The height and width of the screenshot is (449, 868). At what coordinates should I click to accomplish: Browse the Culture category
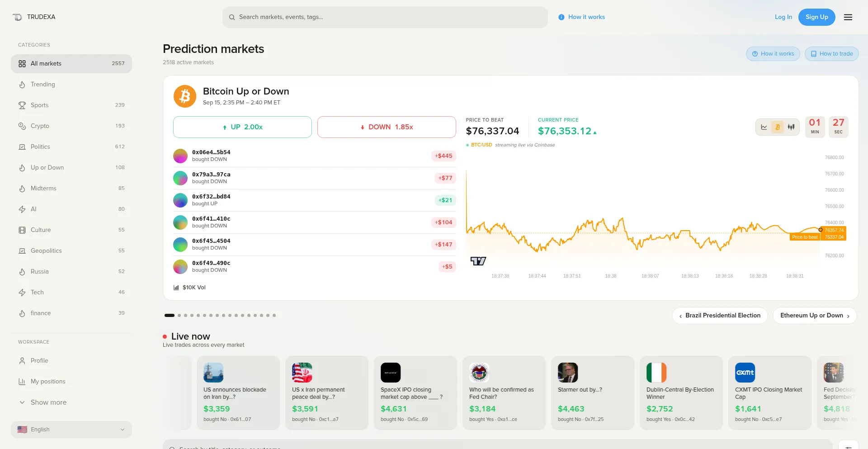[x=71, y=230]
